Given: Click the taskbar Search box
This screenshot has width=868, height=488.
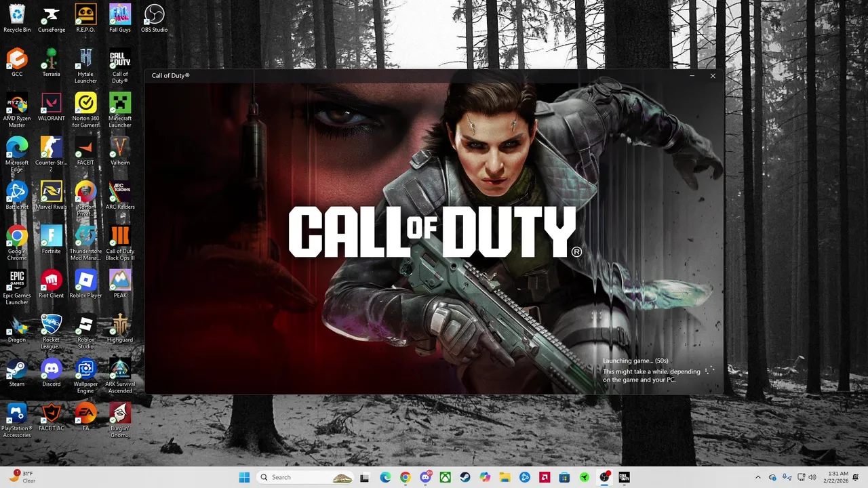Looking at the screenshot, I should (x=306, y=477).
